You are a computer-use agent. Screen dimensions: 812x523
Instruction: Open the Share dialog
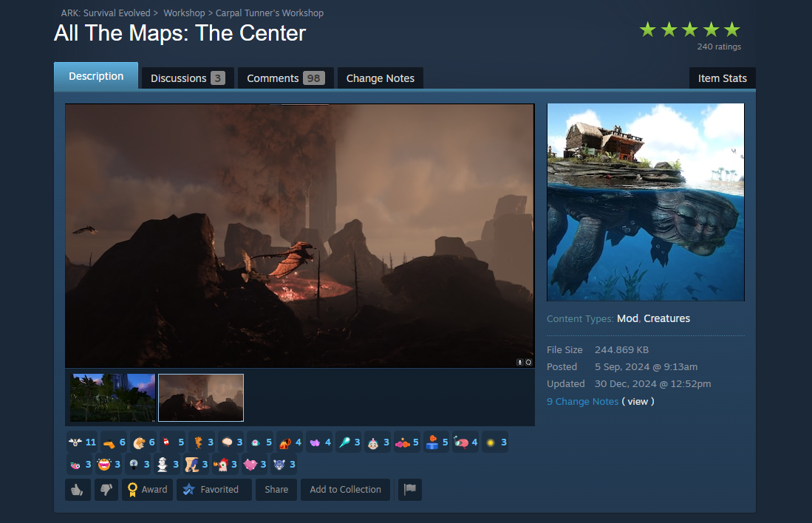(x=276, y=489)
